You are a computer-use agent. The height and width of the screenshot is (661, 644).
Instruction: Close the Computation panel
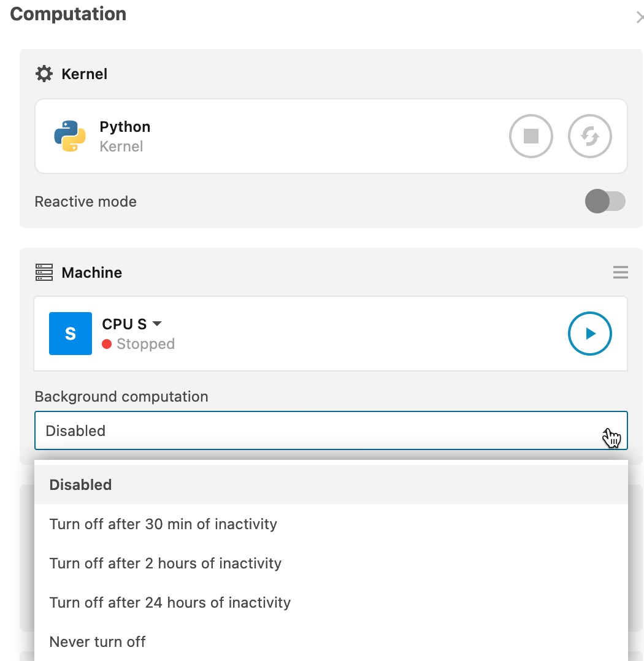pyautogui.click(x=640, y=17)
